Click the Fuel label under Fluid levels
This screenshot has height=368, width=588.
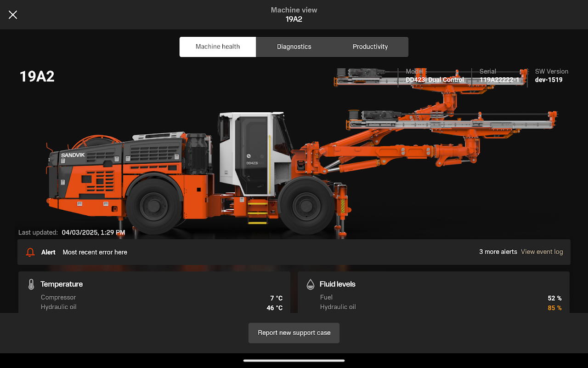coord(326,298)
